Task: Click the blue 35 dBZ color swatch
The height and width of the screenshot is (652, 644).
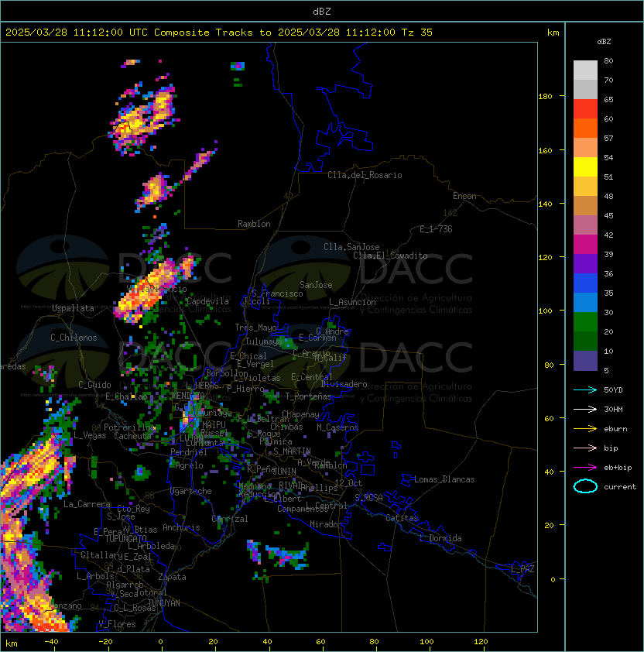Action: (x=585, y=283)
